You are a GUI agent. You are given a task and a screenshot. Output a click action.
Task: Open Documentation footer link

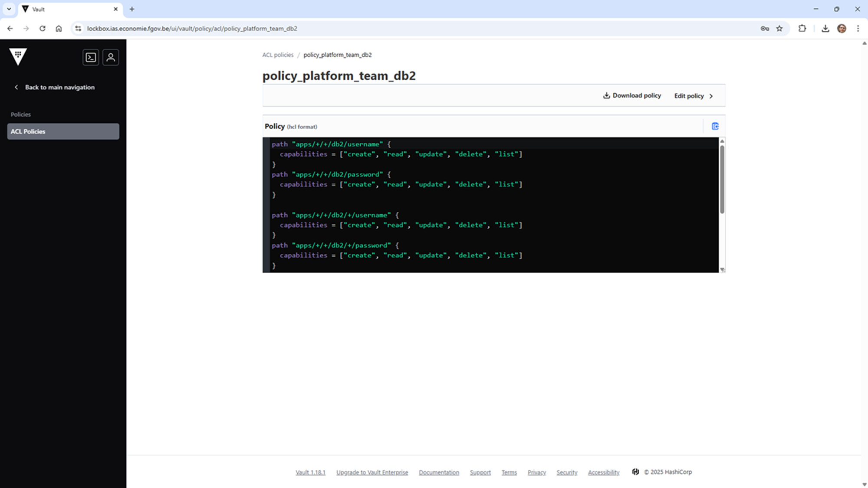pyautogui.click(x=439, y=472)
